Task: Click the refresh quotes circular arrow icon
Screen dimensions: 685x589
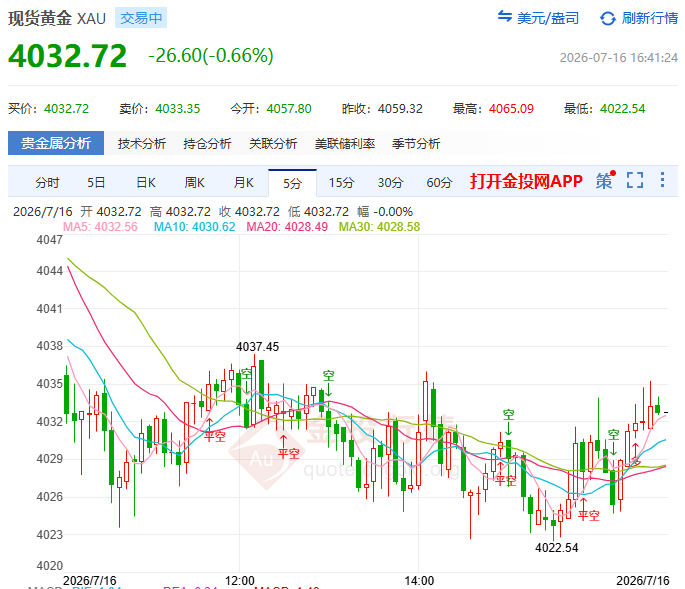Action: coord(608,18)
